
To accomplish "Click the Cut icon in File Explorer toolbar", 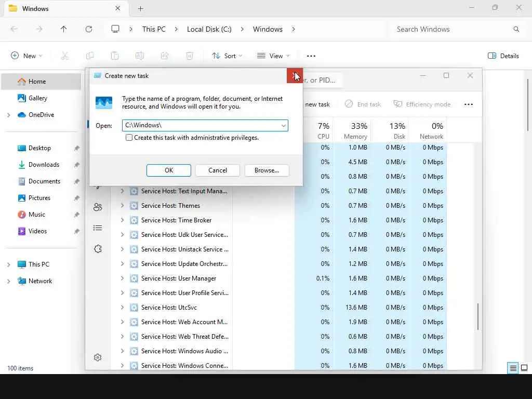I will point(65,56).
